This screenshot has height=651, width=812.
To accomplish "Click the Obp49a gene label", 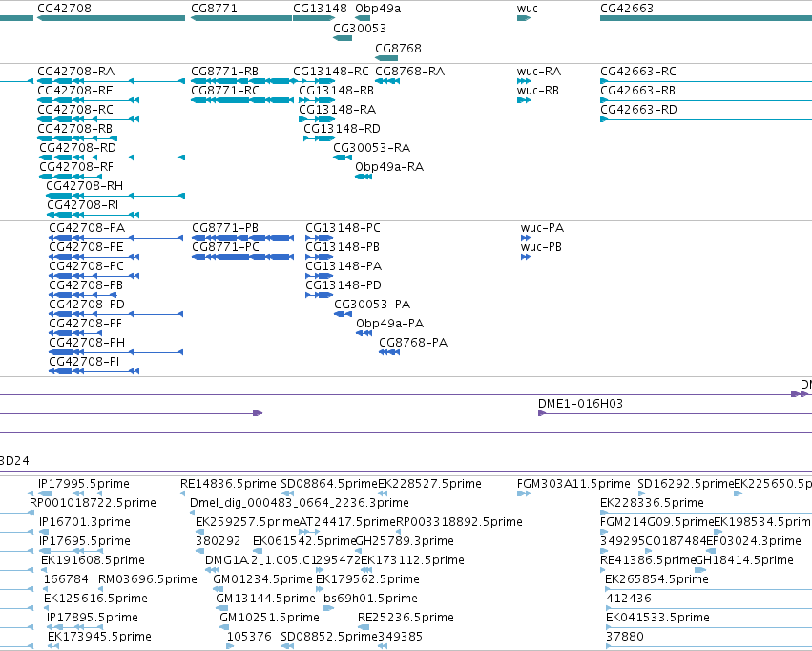I will (378, 9).
